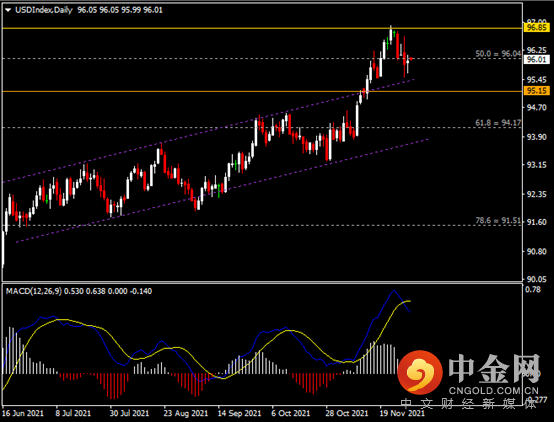Select the 96.85 yellow price label

536,28
